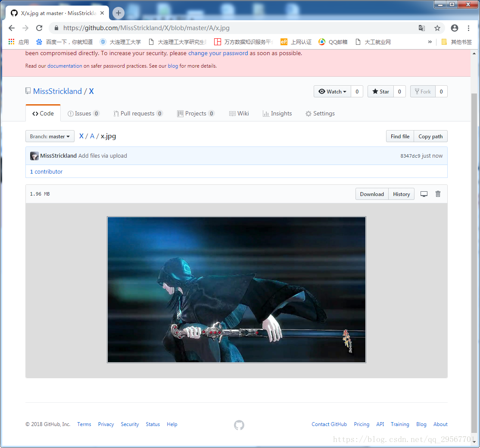Screen dimensions: 480x448
Task: Open the documentation link in warning banner
Action: [65, 66]
